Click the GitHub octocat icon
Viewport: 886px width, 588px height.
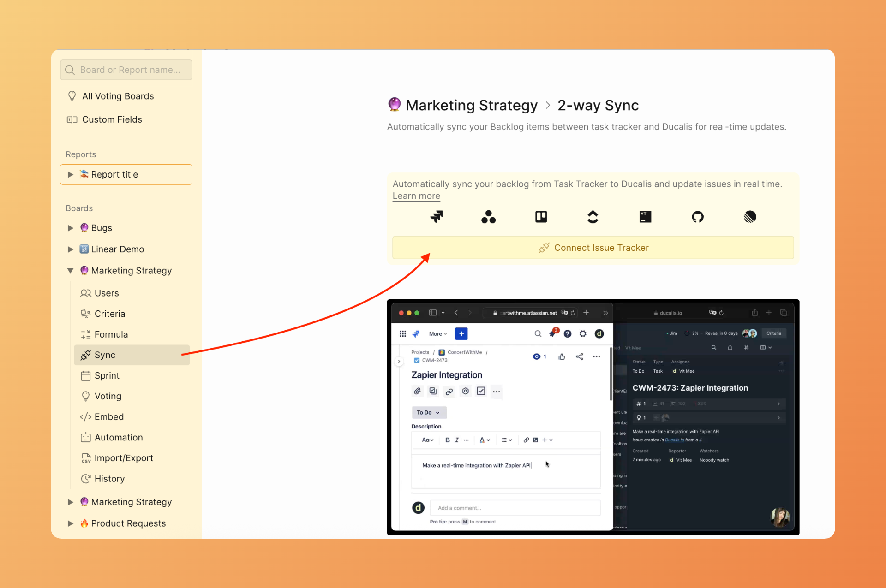pos(697,217)
